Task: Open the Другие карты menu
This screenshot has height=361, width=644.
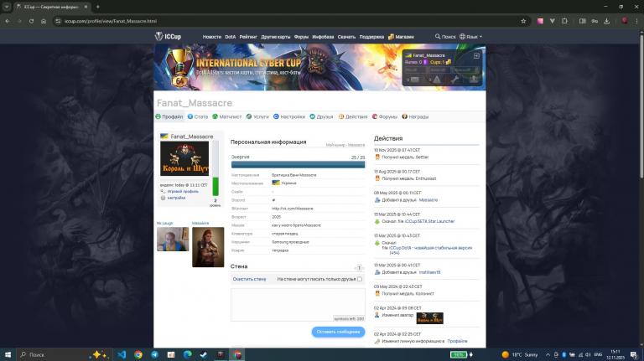Action: coord(276,37)
